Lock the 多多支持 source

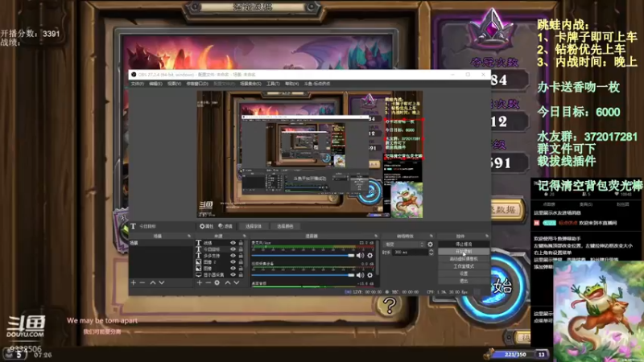(x=241, y=256)
